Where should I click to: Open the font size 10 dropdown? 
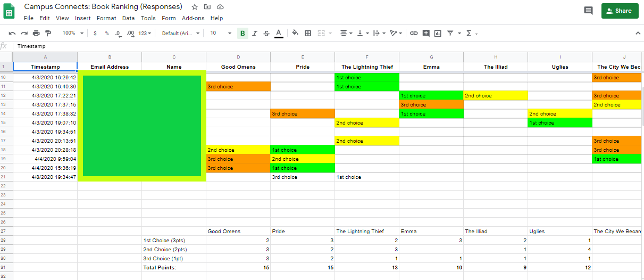[221, 33]
